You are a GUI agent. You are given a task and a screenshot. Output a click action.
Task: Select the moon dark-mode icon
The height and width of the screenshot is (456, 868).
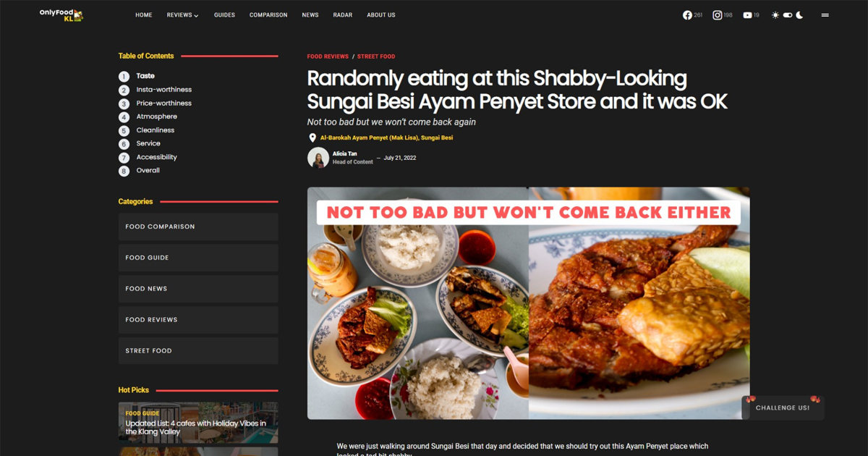799,15
